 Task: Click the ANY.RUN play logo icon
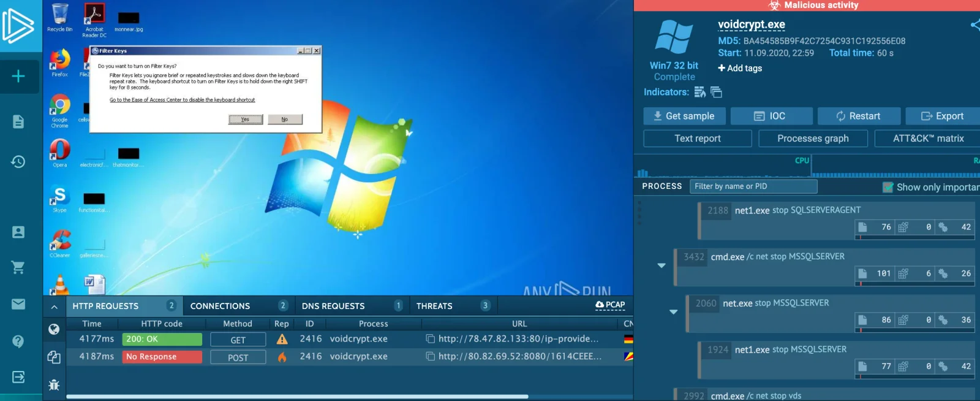point(18,26)
